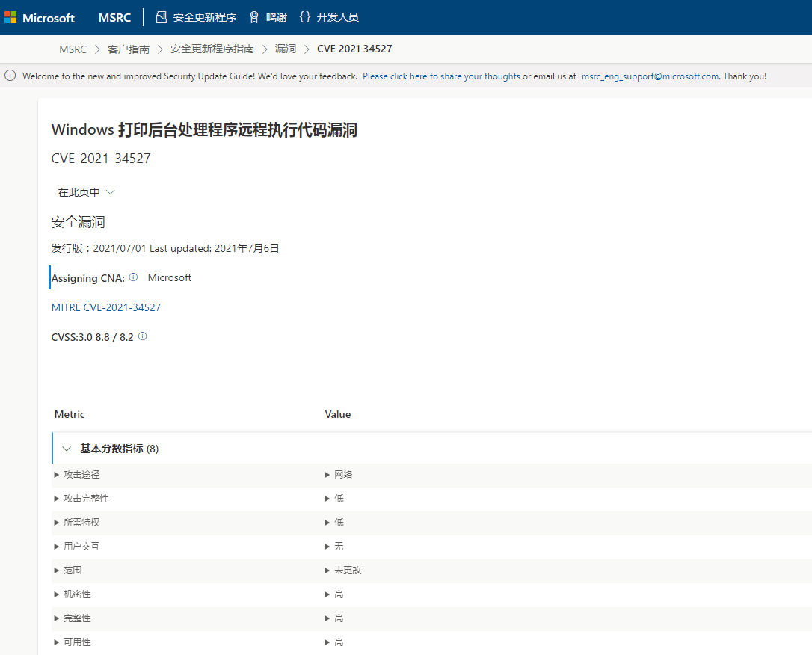Collapse the 基本分数指标 section
Viewport: 812px width, 655px height.
click(x=67, y=449)
